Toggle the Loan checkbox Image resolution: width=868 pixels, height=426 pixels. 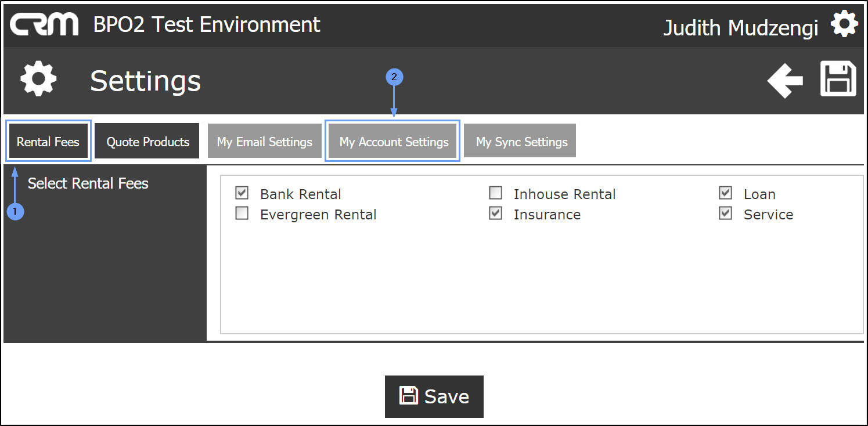pos(725,193)
